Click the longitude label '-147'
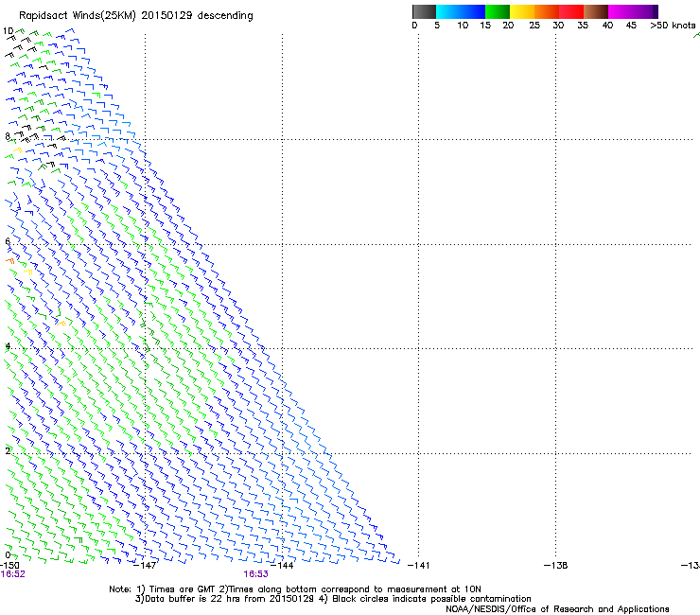The width and height of the screenshot is (700, 615). [x=145, y=566]
